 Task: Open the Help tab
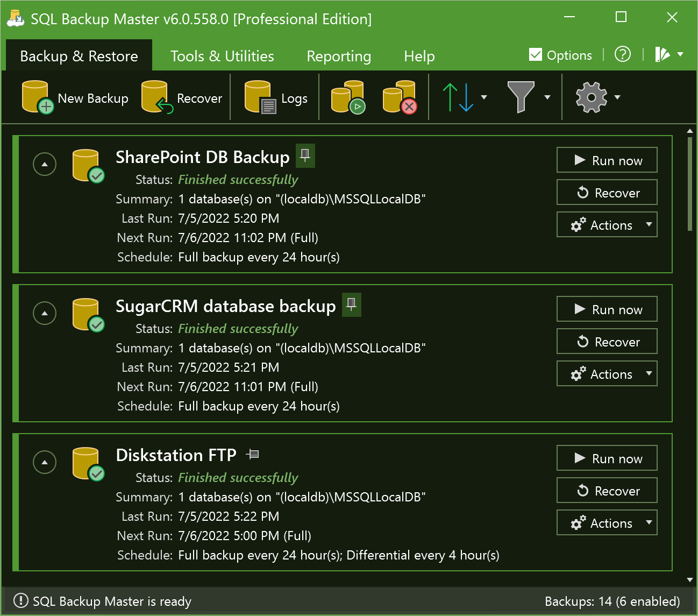(419, 56)
